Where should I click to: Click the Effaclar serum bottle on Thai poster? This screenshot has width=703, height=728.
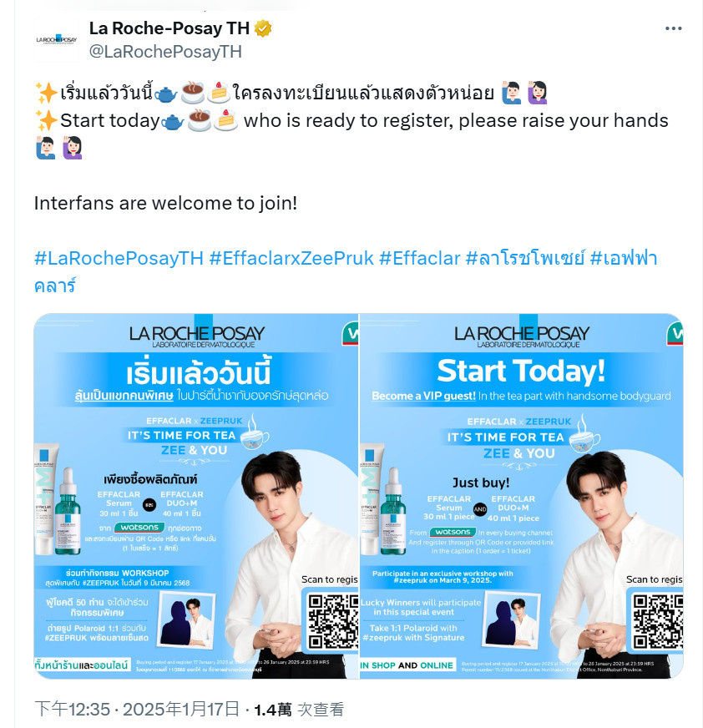[68, 512]
